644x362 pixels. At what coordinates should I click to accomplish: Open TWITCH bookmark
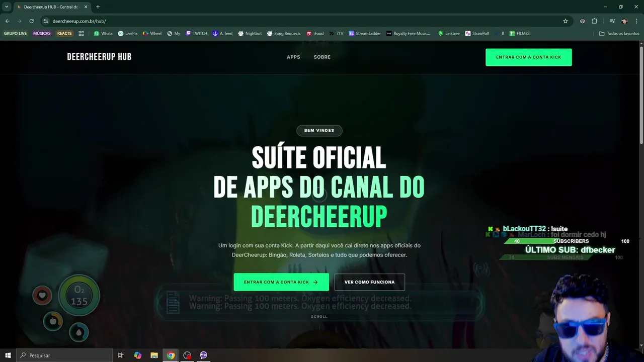tap(196, 34)
